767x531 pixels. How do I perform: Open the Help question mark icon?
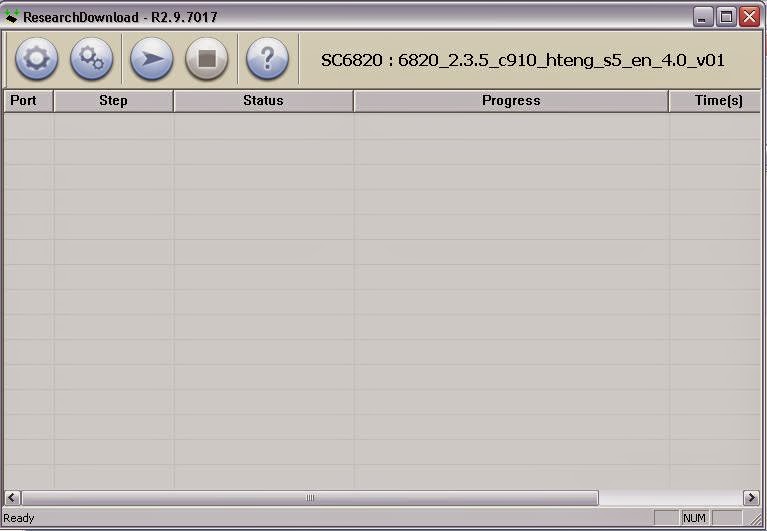click(267, 59)
